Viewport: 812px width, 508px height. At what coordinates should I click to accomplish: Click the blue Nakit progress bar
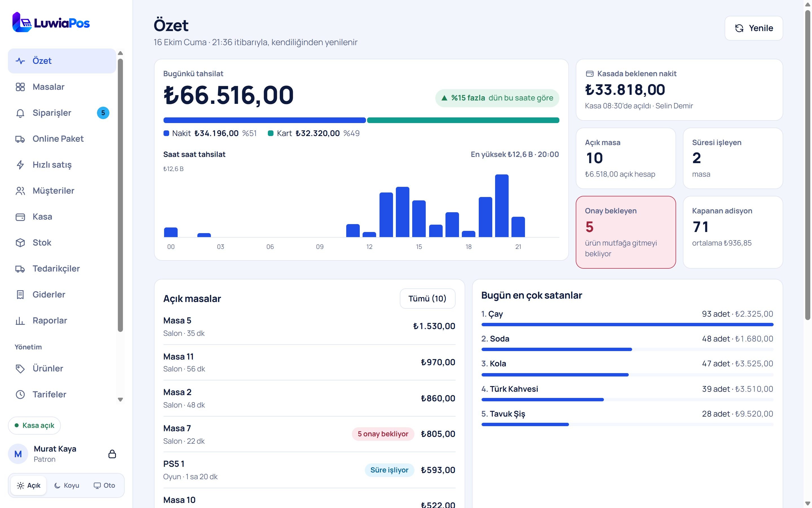pos(264,120)
